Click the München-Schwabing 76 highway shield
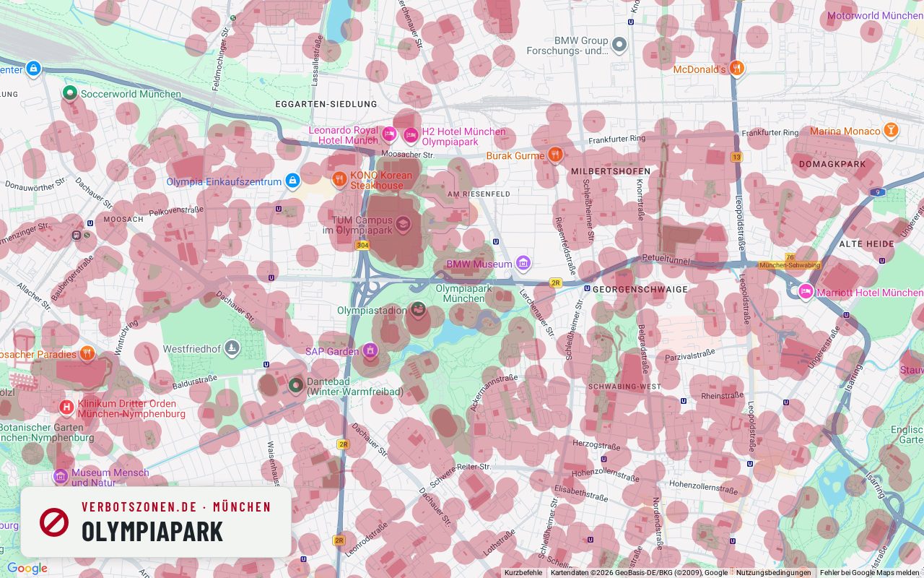The image size is (924, 578). (790, 261)
